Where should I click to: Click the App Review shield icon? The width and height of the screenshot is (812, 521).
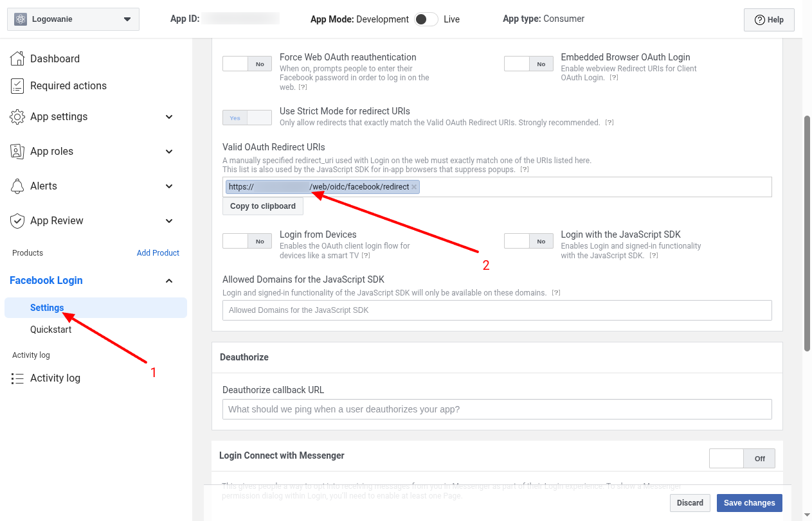coord(18,221)
